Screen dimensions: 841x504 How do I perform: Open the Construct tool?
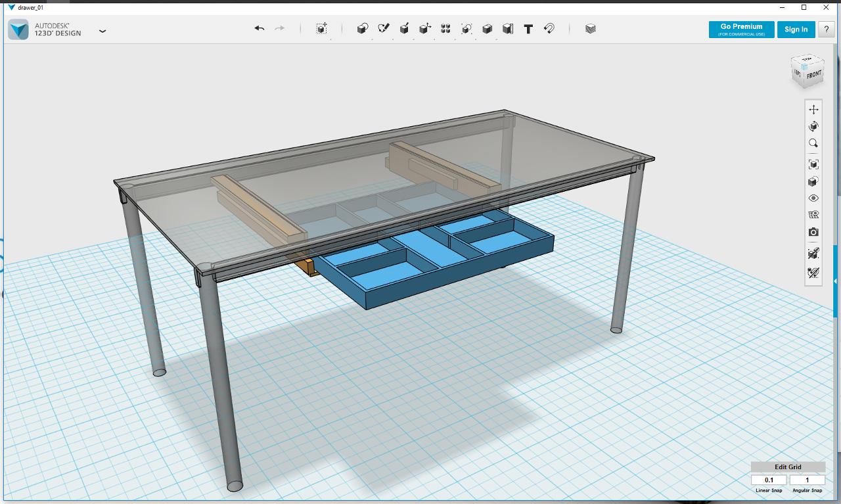405,29
